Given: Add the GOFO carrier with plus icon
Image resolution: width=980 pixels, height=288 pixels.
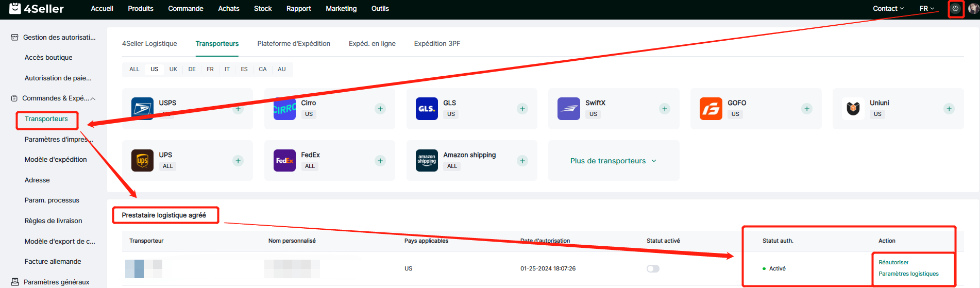Looking at the screenshot, I should [807, 109].
